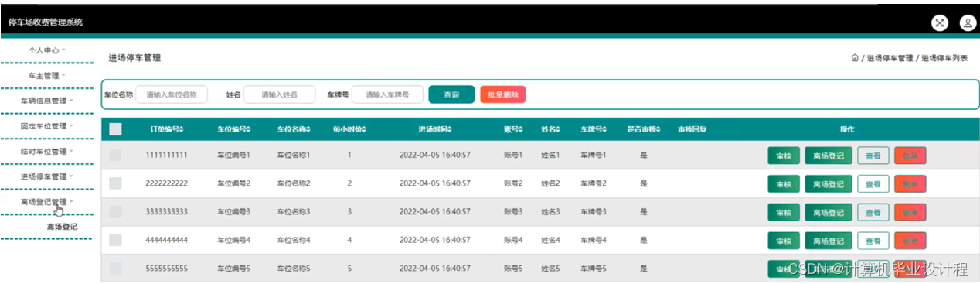Sort by 账号 column header
This screenshot has width=980, height=284.
pos(513,129)
